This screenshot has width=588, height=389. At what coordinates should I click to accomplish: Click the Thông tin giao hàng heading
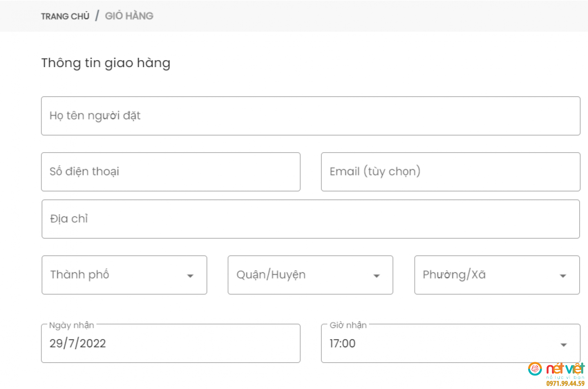(106, 63)
